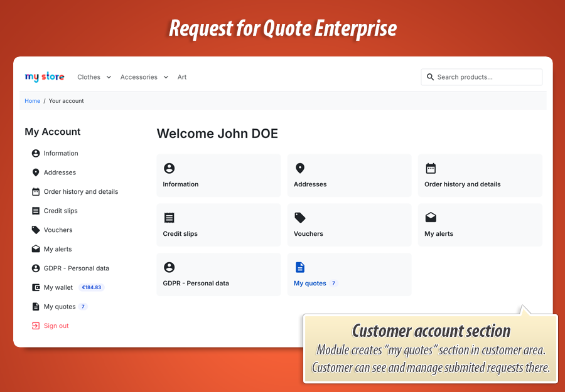This screenshot has height=392, width=565.
Task: Click the Your account breadcrumb text
Action: pos(67,101)
